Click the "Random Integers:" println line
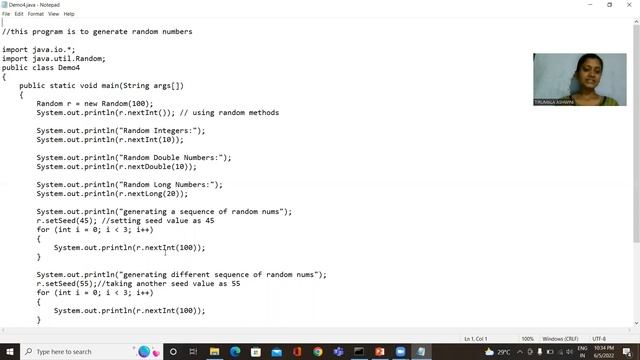 (121, 131)
